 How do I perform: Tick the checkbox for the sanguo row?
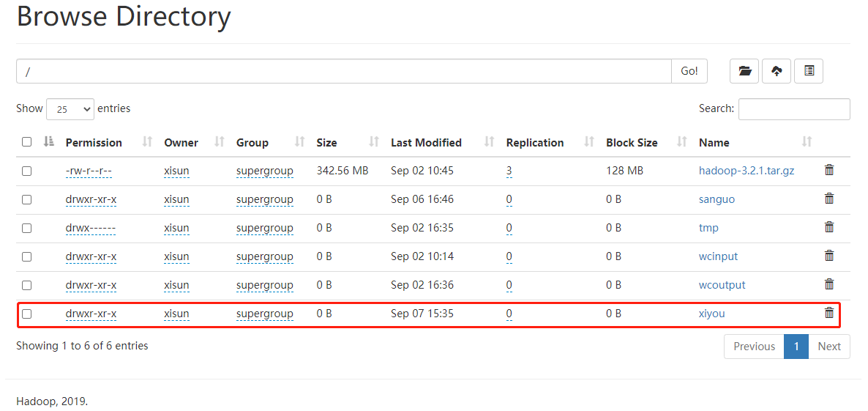point(27,199)
